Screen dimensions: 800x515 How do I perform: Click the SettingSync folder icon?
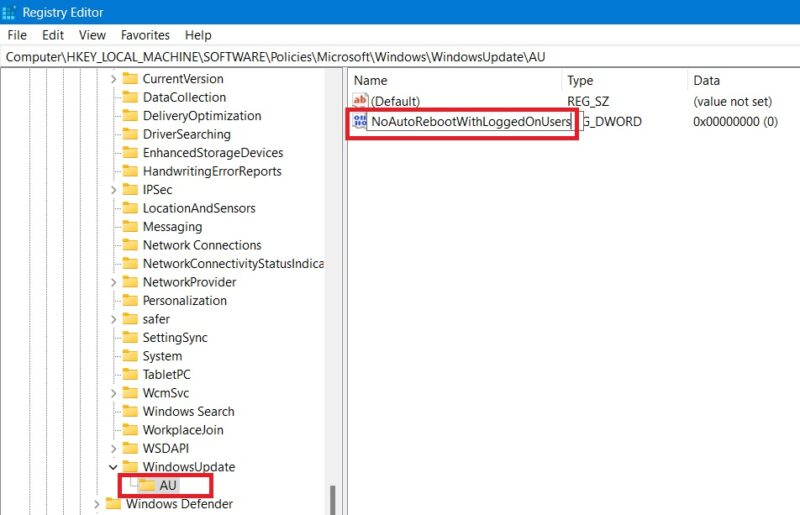130,337
